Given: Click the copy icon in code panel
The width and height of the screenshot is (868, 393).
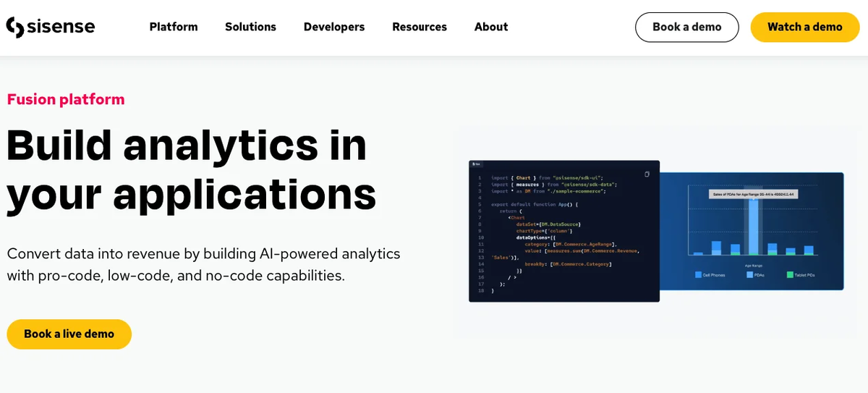Looking at the screenshot, I should [x=647, y=174].
